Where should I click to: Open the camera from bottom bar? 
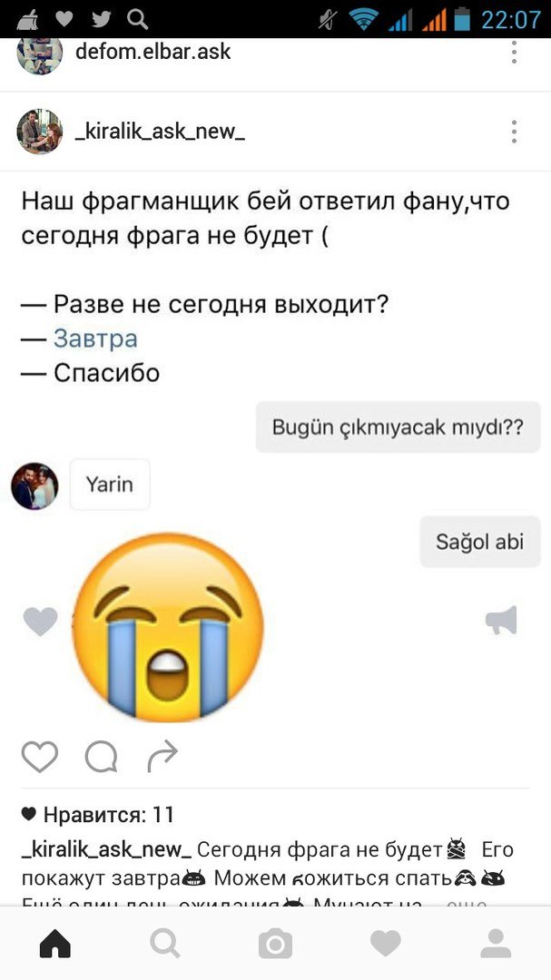[275, 943]
